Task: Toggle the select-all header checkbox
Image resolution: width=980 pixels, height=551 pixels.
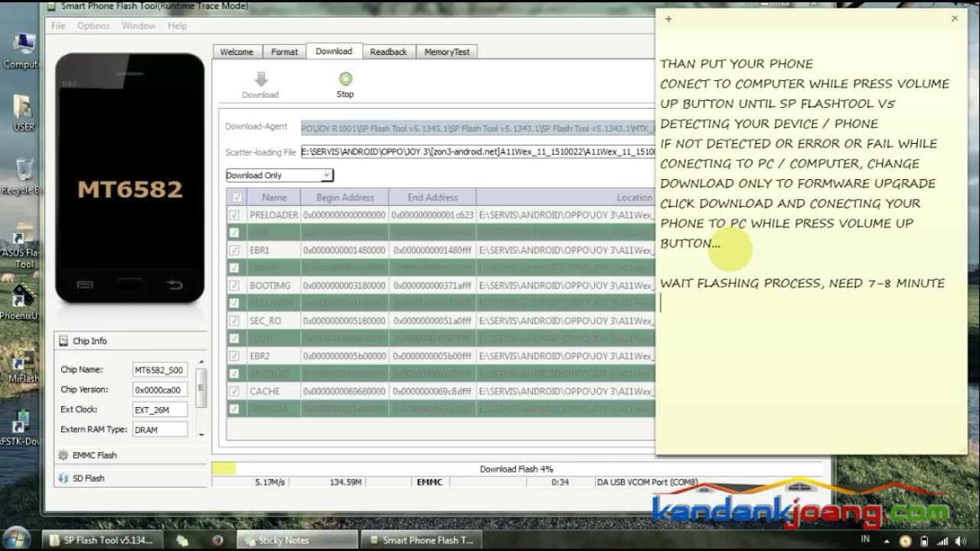Action: (x=237, y=197)
